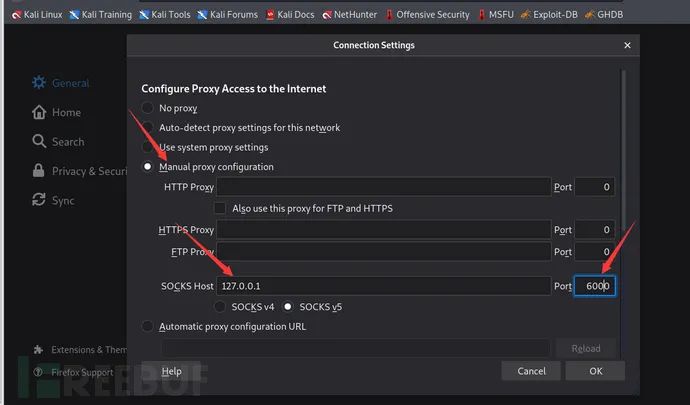Open the General settings gear icon
The width and height of the screenshot is (690, 405).
coord(39,82)
